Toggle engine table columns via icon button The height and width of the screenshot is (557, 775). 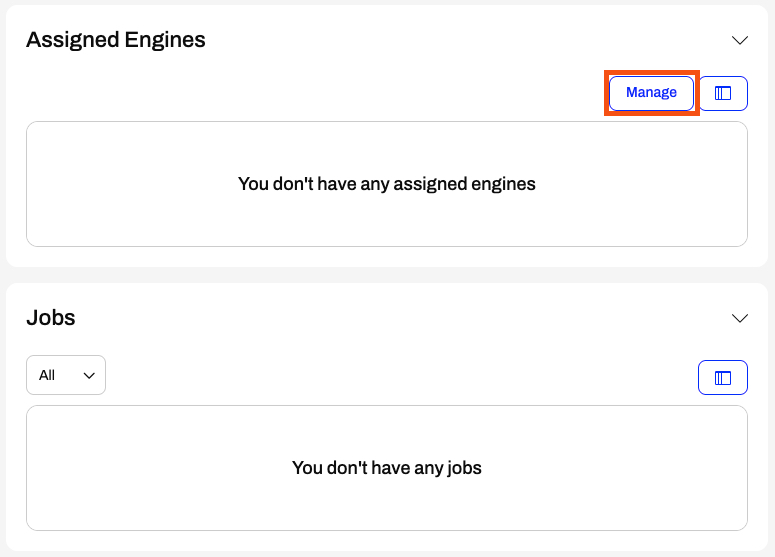point(723,93)
